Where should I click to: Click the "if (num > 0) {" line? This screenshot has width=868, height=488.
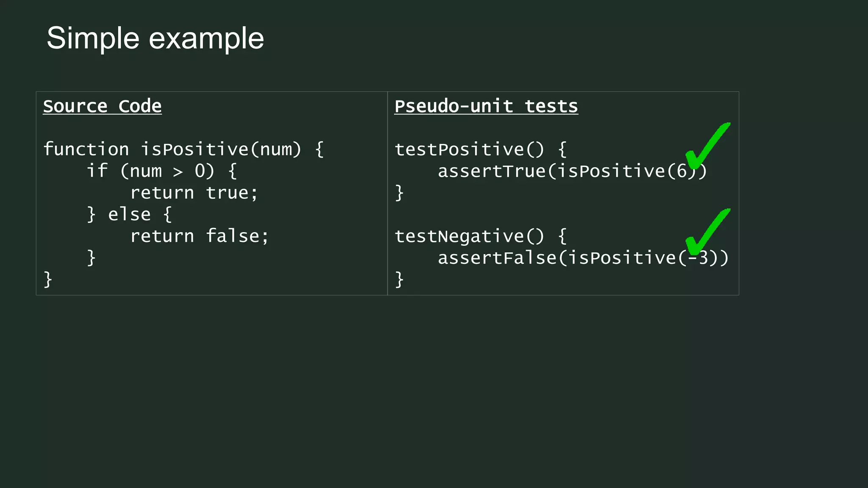tap(161, 171)
